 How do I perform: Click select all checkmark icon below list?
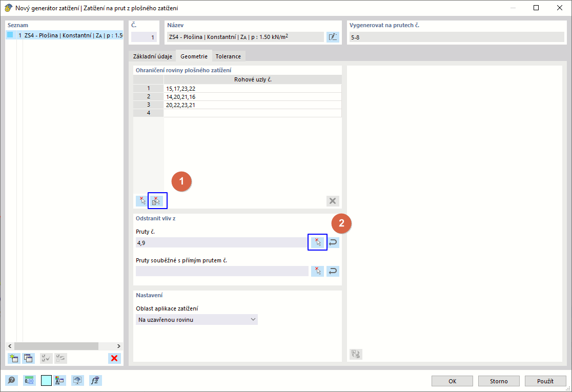tap(46, 358)
